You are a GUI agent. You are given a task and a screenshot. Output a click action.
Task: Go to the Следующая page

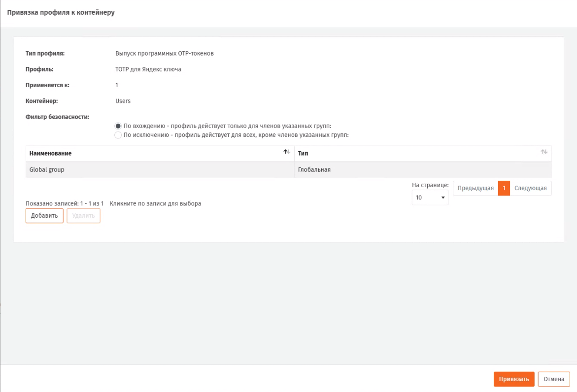click(x=531, y=189)
